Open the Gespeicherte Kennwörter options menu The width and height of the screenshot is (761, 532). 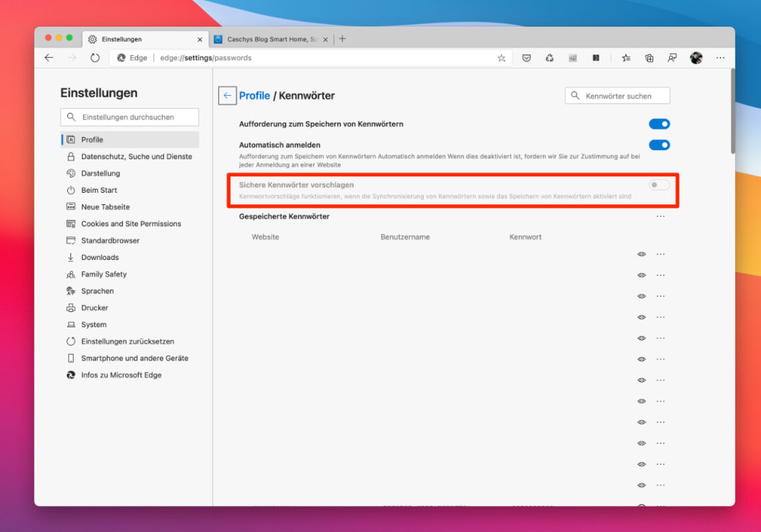(x=661, y=215)
